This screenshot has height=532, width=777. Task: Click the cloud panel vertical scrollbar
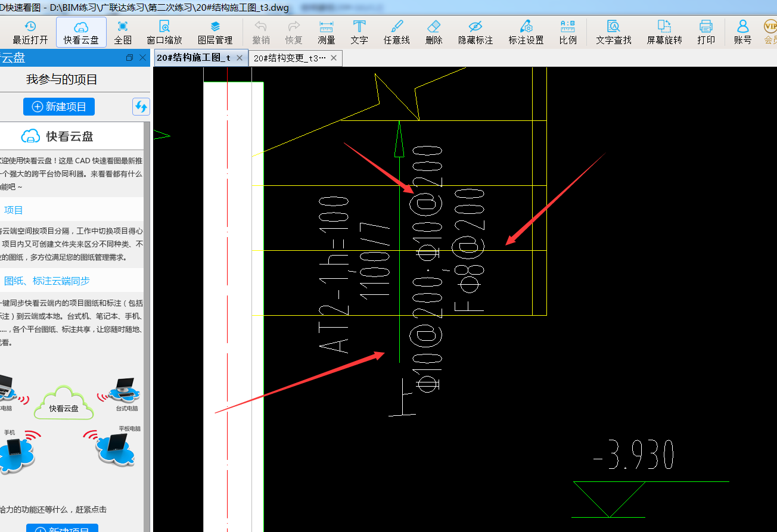(147, 328)
